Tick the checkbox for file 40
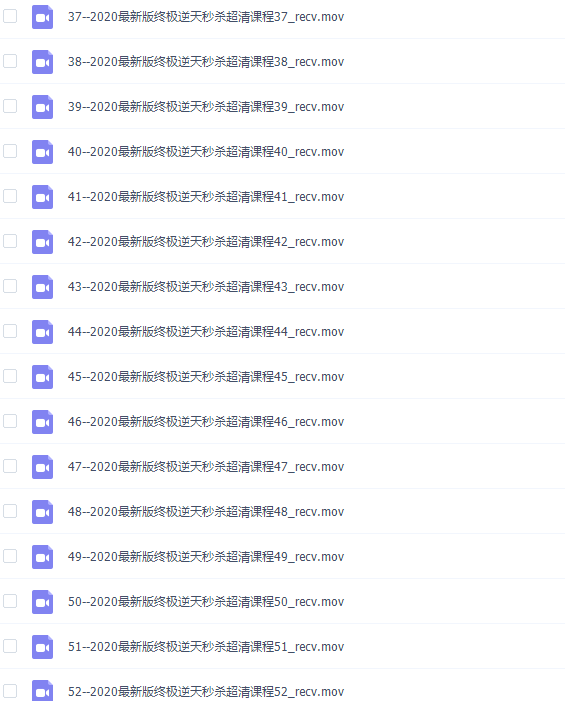The width and height of the screenshot is (565, 701). [x=10, y=151]
